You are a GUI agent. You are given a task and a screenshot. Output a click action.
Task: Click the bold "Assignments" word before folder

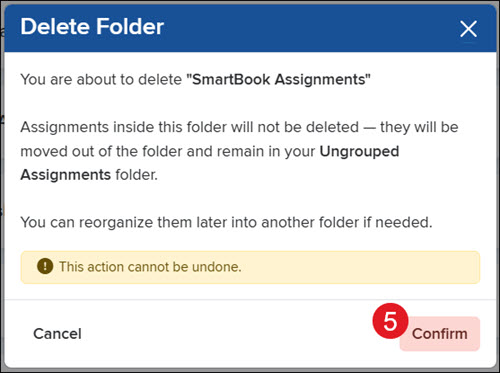tap(66, 175)
